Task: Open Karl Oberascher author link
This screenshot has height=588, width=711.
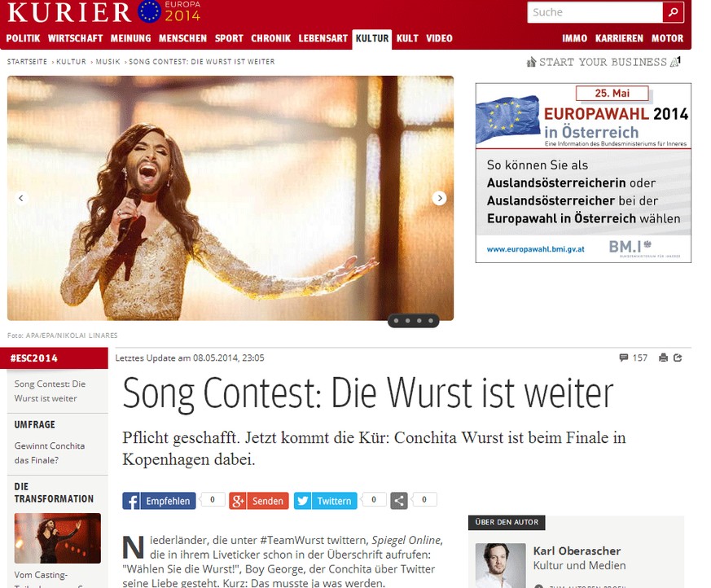Action: [577, 551]
